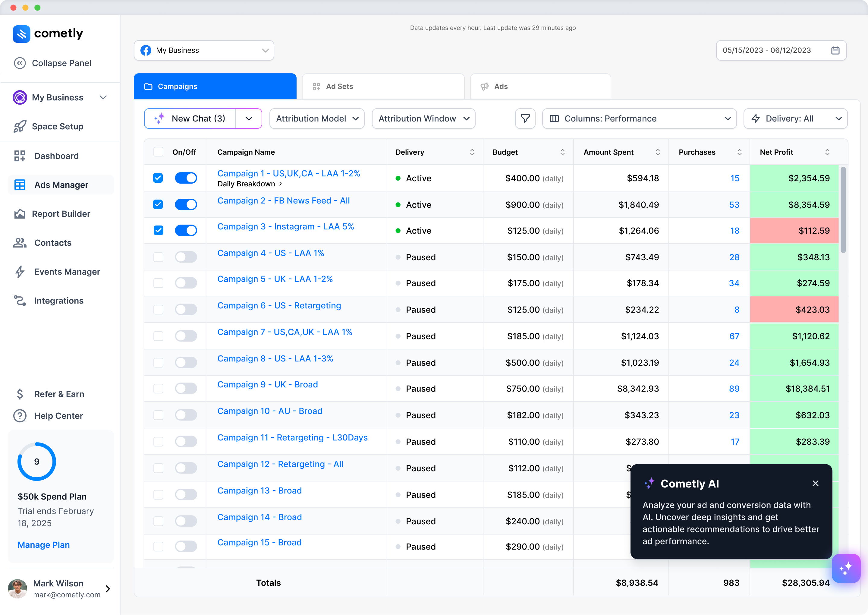The width and height of the screenshot is (868, 615).
Task: Click the $50k spend plan progress circle
Action: pos(36,461)
